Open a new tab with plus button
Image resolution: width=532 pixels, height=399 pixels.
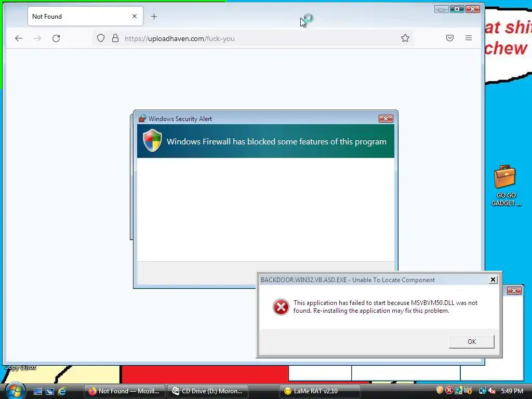(x=154, y=16)
